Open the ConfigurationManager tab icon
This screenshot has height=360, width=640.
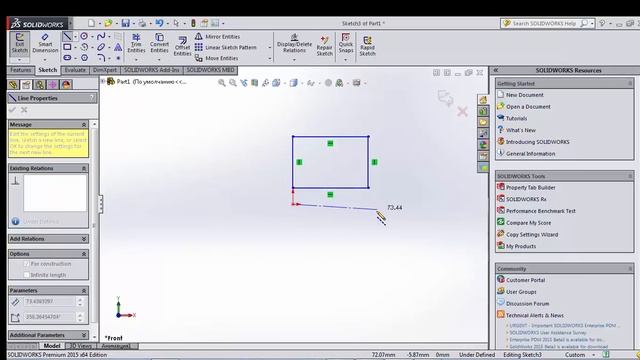click(40, 84)
